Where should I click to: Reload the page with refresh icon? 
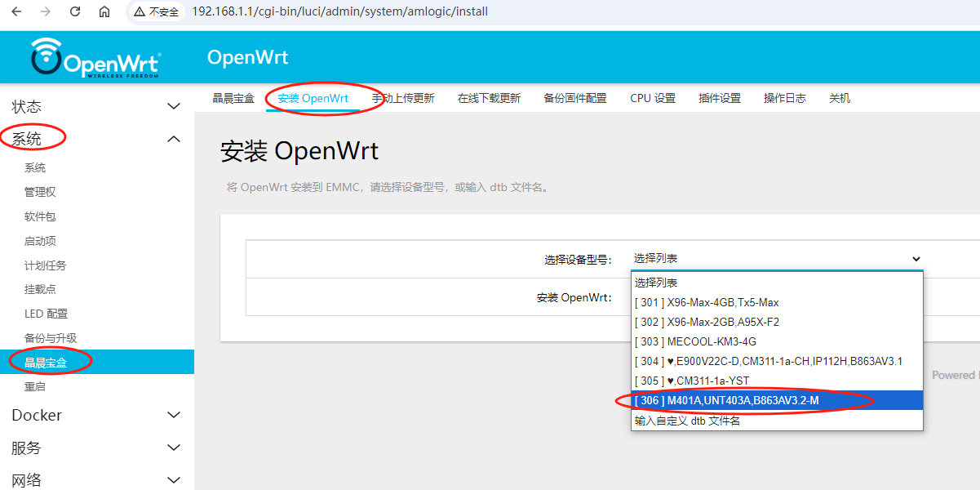(x=75, y=12)
